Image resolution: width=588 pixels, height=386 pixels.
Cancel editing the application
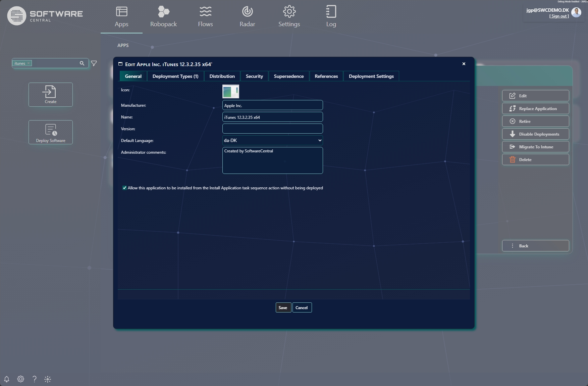click(x=302, y=307)
